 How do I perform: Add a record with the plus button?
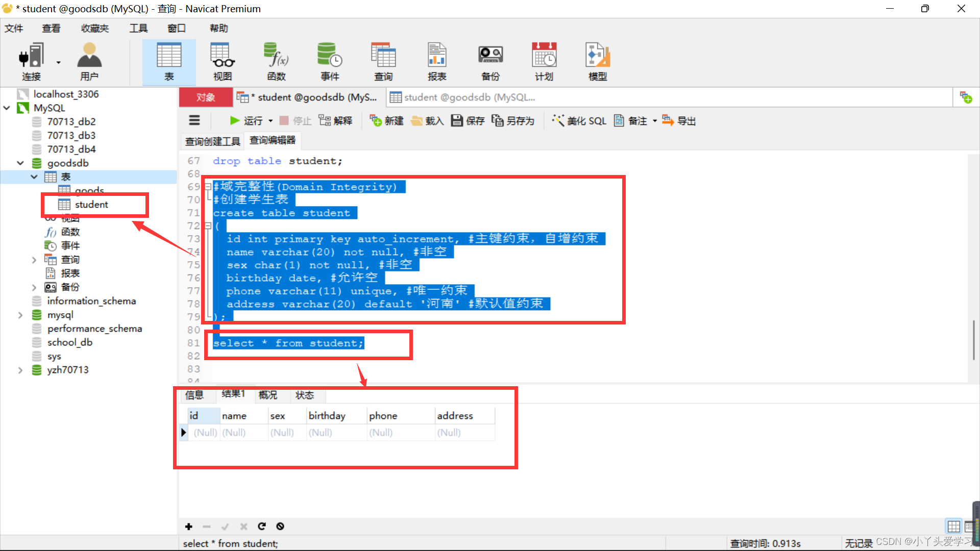189,527
